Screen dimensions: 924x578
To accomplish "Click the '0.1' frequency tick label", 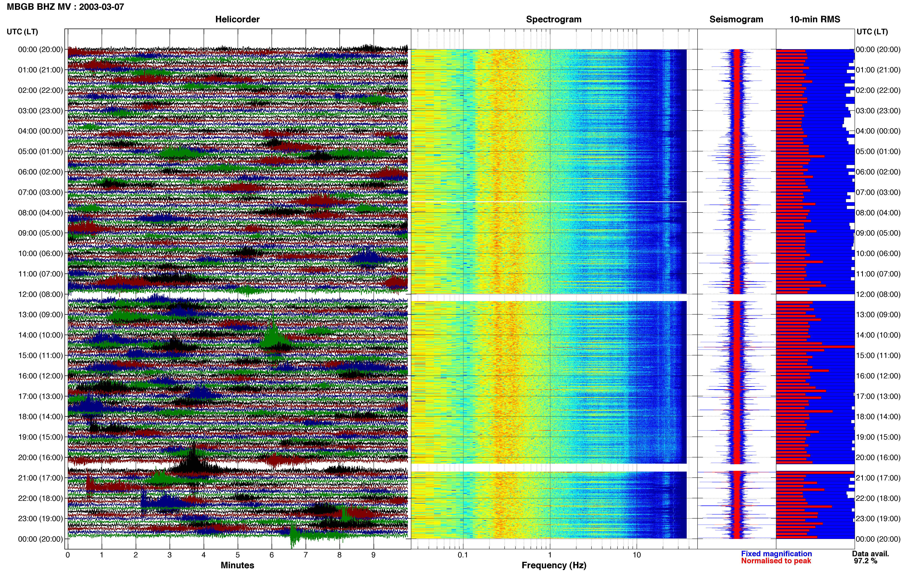I will point(463,555).
